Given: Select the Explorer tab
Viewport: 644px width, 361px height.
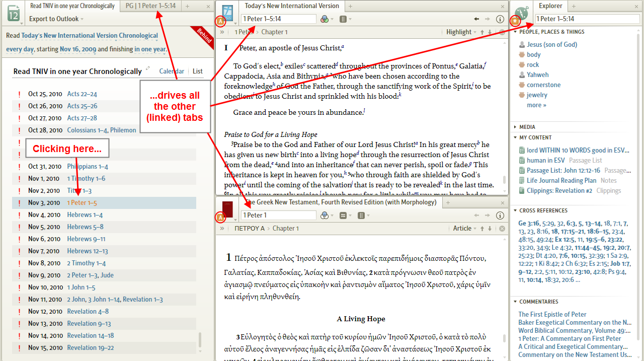Looking at the screenshot, I should [550, 6].
